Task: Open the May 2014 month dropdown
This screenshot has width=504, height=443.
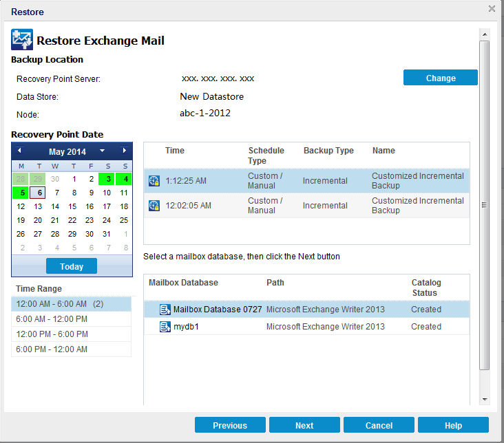Action: pyautogui.click(x=102, y=151)
